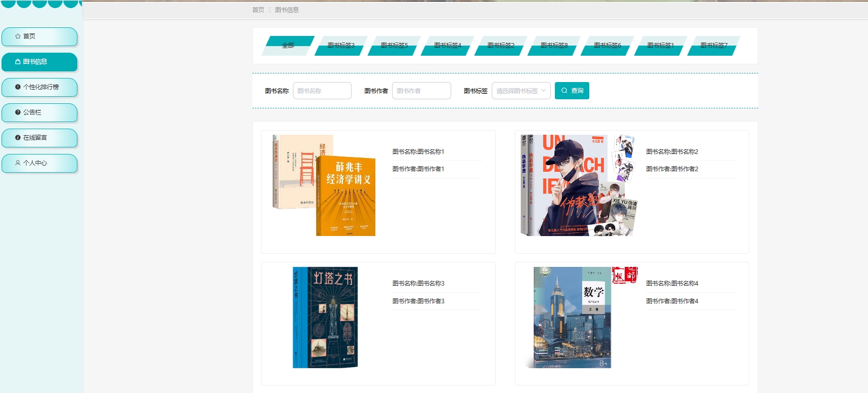
Task: Filter by the 图书标签1 tab
Action: click(x=661, y=46)
